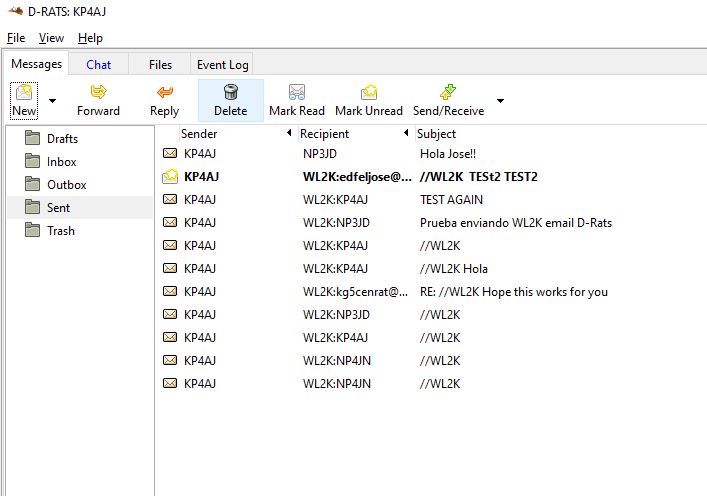Click the D-RATS application icon in the title bar
The height and width of the screenshot is (496, 707).
[x=15, y=11]
